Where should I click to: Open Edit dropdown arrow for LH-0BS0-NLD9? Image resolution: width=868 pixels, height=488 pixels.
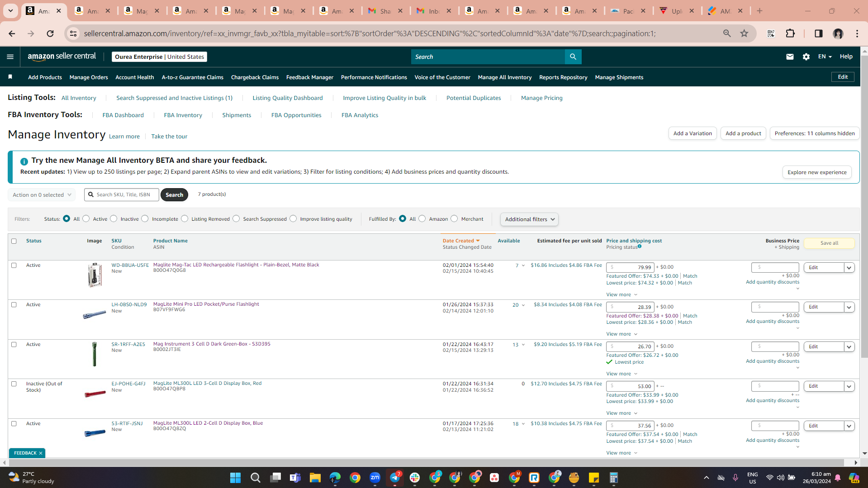(849, 307)
